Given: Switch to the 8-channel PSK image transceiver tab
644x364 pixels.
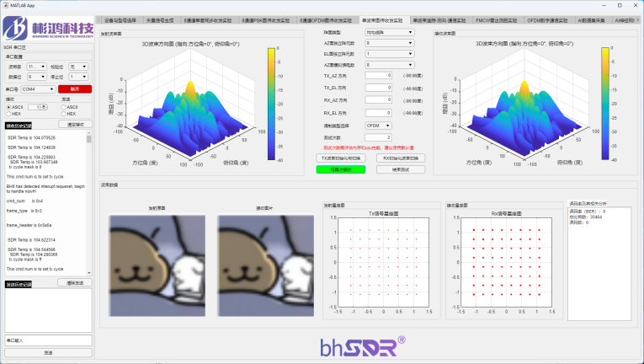Looking at the screenshot, I should pyautogui.click(x=265, y=20).
